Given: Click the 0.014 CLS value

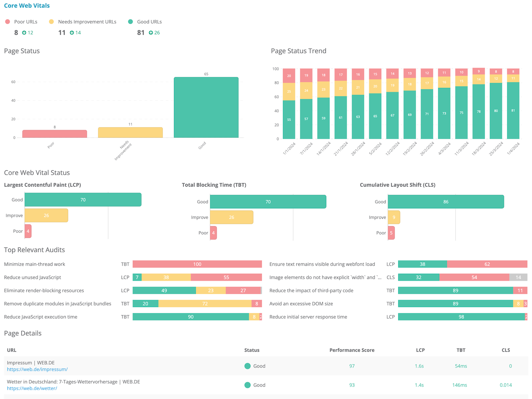Looking at the screenshot, I should pyautogui.click(x=506, y=385).
